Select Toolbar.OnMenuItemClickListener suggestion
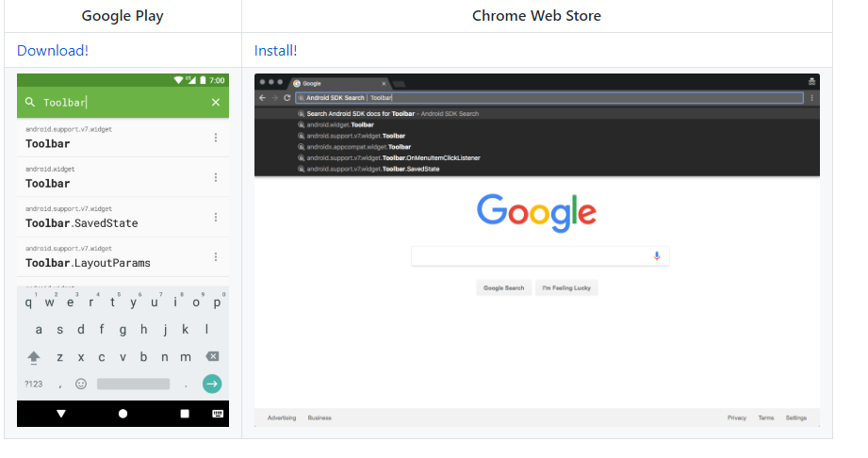This screenshot has height=458, width=868. [537, 157]
